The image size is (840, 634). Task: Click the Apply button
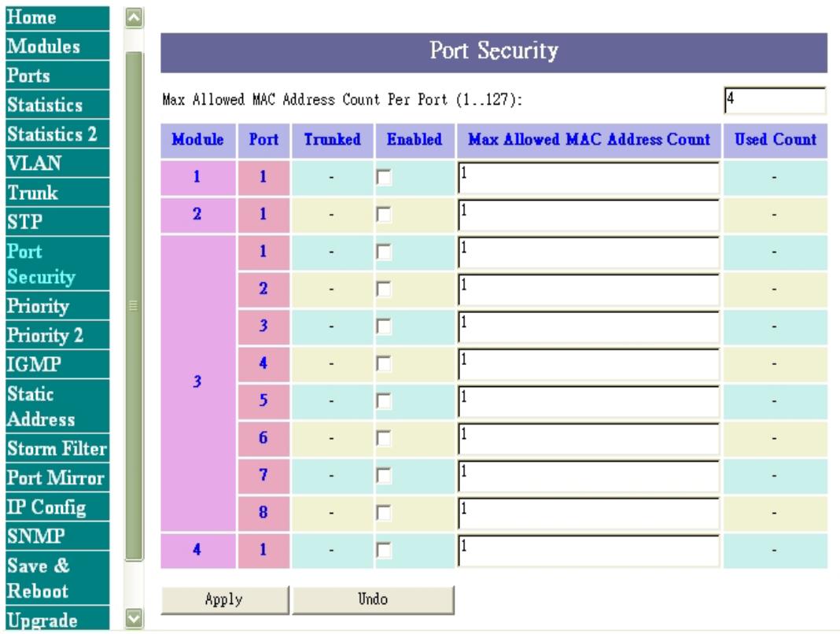225,599
